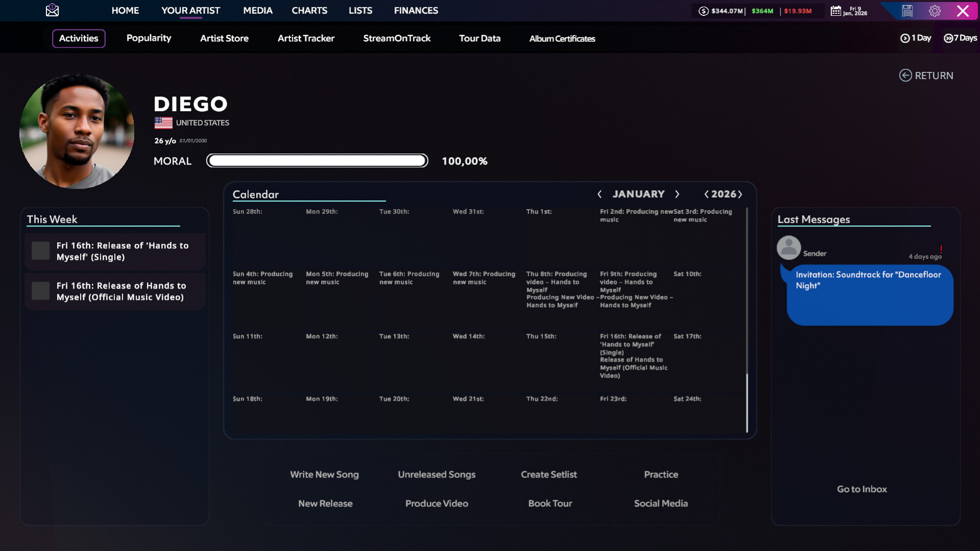Check the 'Hands to Myself' Single release box
This screenshot has height=551, width=980.
coord(41,251)
